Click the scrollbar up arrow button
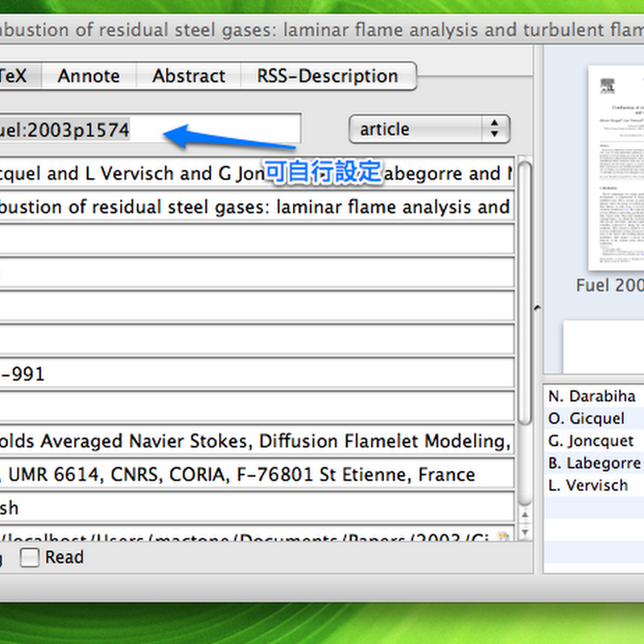 tap(525, 517)
